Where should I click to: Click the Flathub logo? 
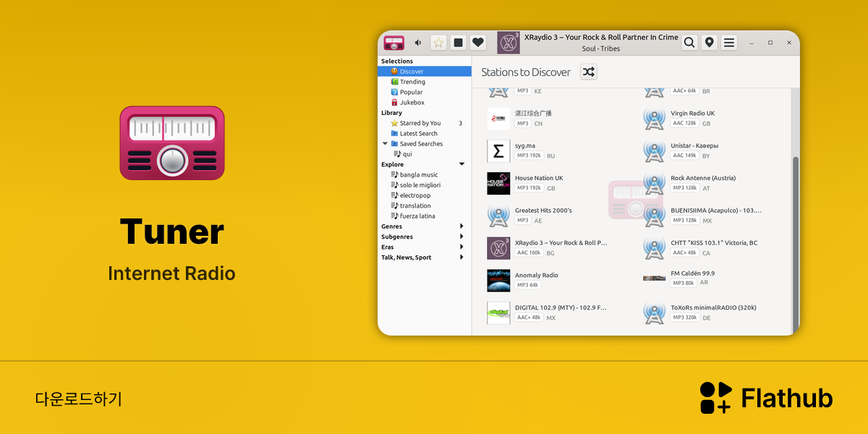[766, 398]
